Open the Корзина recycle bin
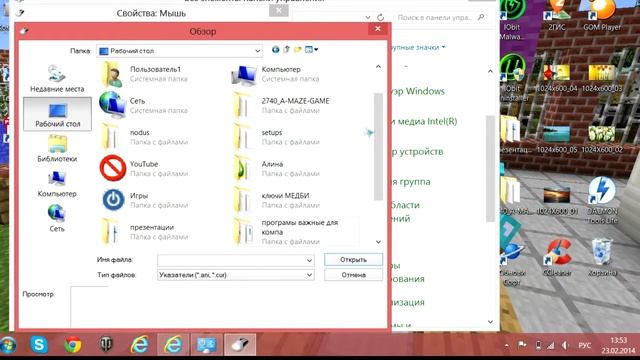 602,258
